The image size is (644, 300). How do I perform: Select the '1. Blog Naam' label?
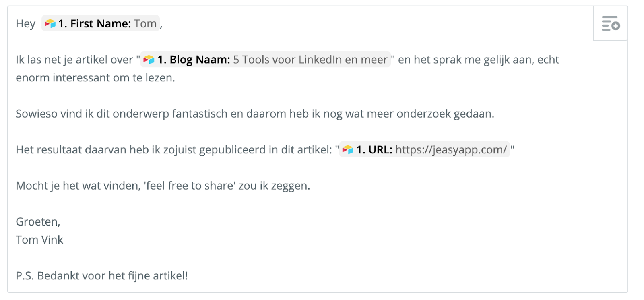click(x=194, y=60)
